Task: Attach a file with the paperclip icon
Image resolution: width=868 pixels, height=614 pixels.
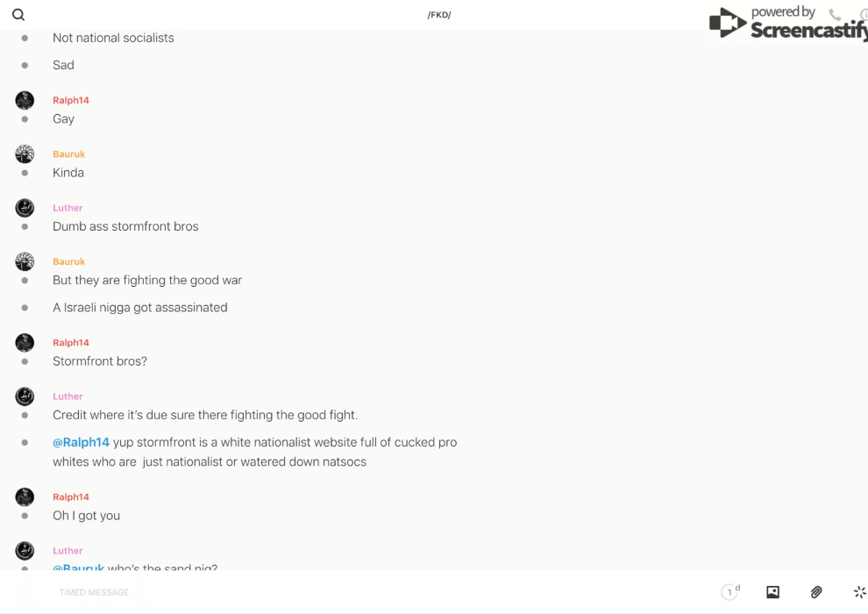Action: tap(816, 592)
